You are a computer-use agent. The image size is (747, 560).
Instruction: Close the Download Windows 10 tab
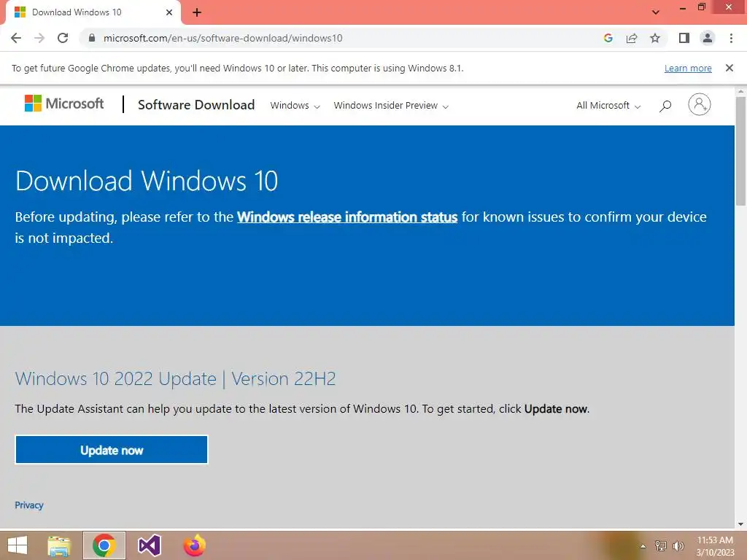pyautogui.click(x=169, y=12)
